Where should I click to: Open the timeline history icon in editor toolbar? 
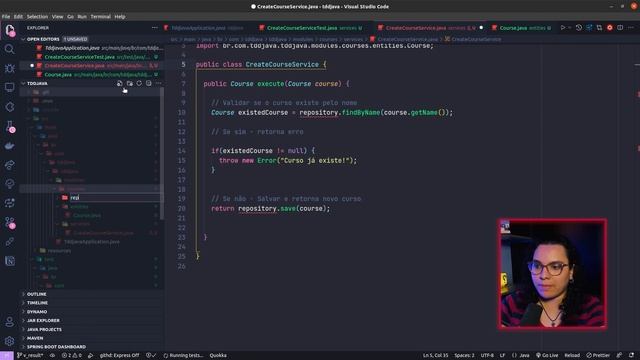pyautogui.click(x=579, y=28)
